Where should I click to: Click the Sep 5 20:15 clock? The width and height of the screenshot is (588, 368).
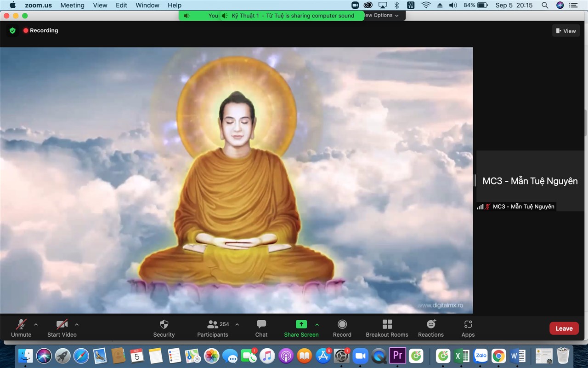[514, 5]
